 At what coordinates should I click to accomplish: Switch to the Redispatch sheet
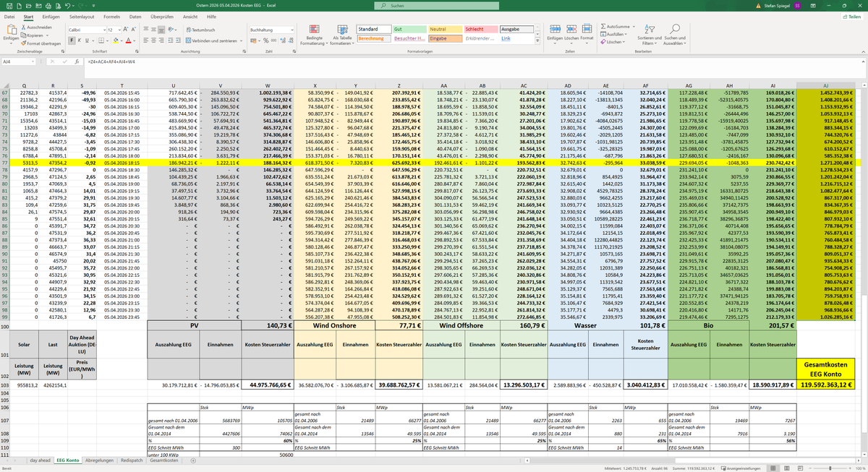pos(132,460)
